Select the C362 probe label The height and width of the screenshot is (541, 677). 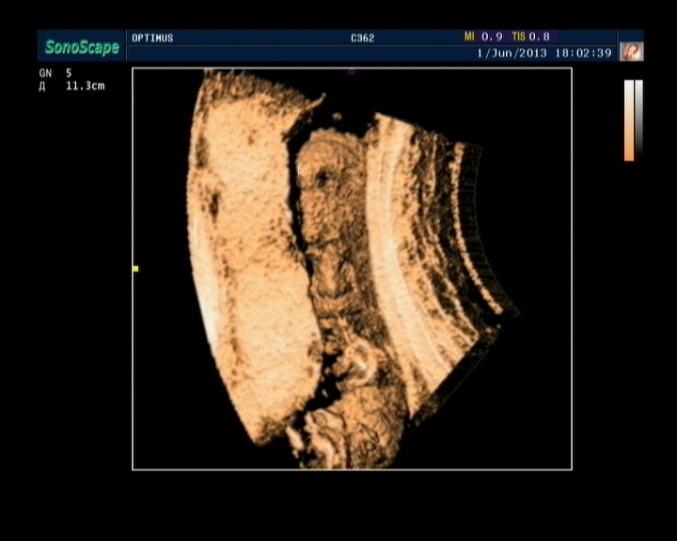click(x=361, y=38)
